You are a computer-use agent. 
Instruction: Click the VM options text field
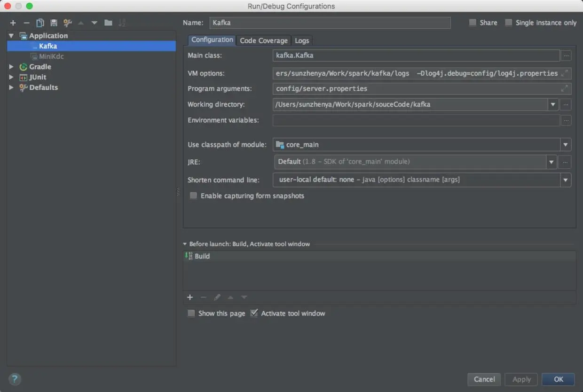(x=422, y=73)
